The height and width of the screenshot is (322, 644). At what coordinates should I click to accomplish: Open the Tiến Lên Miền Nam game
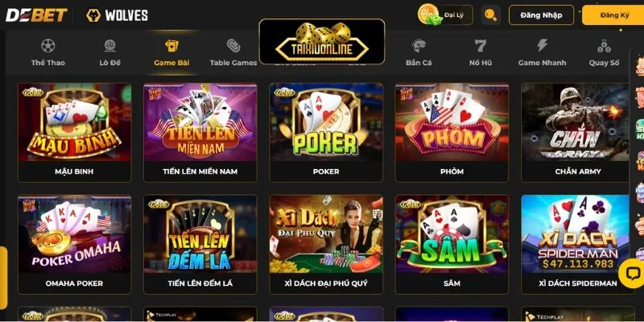coord(200,133)
